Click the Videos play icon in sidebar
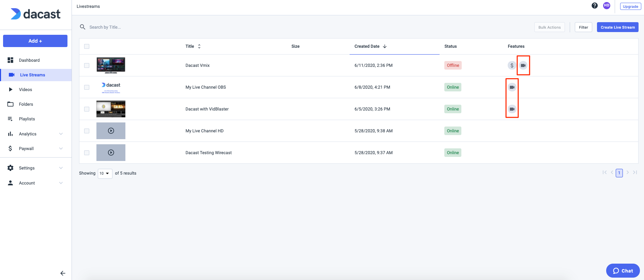Screen dimensions: 644x280 click(x=11, y=89)
